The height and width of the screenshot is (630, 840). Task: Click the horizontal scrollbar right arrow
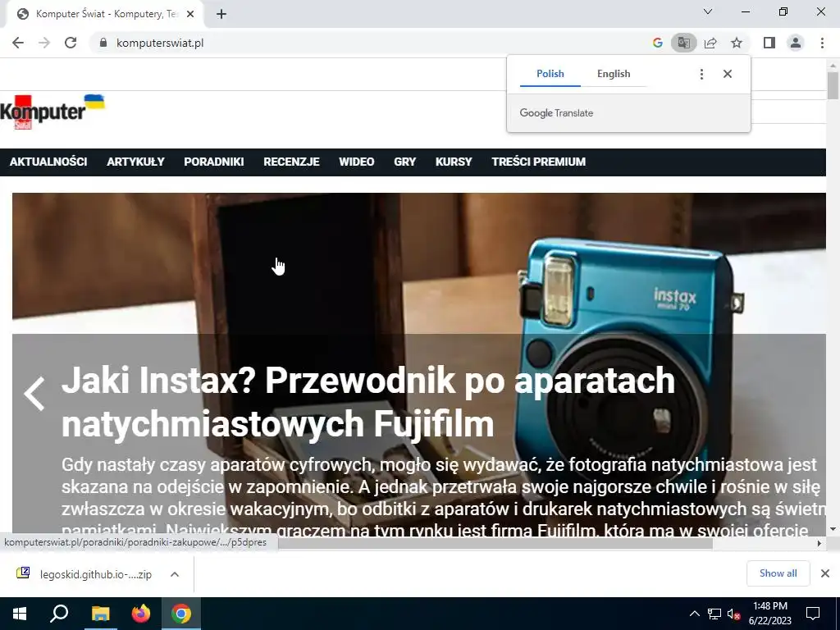click(x=819, y=543)
